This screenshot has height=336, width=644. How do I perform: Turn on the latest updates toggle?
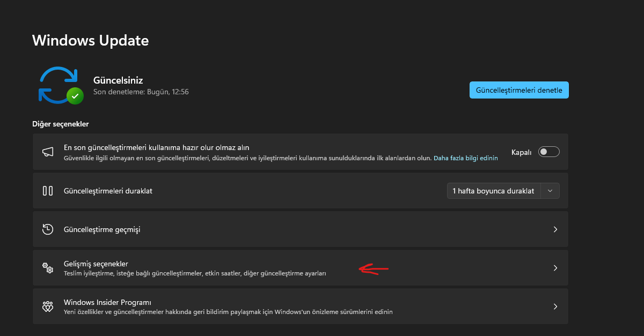549,152
